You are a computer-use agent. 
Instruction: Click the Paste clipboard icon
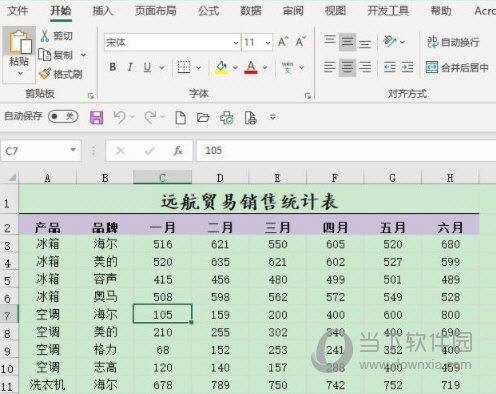pyautogui.click(x=20, y=42)
